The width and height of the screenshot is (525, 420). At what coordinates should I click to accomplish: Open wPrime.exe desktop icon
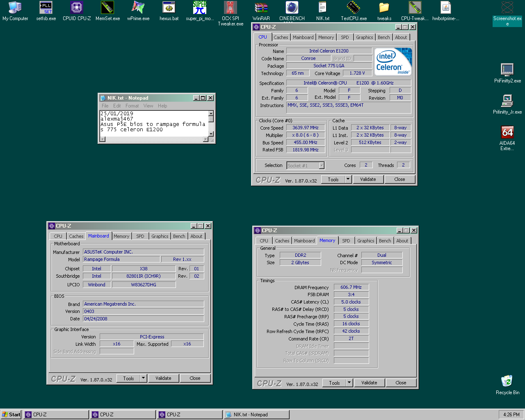(x=138, y=11)
